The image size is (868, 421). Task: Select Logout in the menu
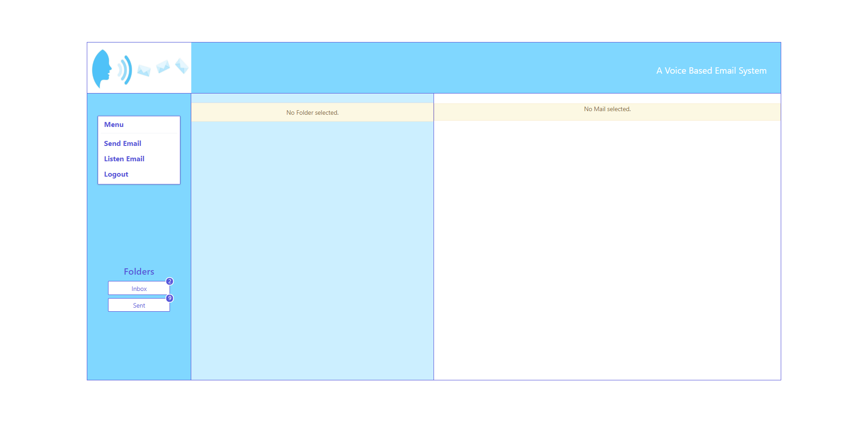point(116,174)
